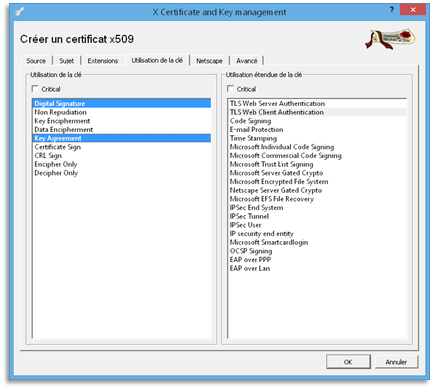Select TLS Web Server Authentication
The image size is (433, 389).
(x=317, y=103)
